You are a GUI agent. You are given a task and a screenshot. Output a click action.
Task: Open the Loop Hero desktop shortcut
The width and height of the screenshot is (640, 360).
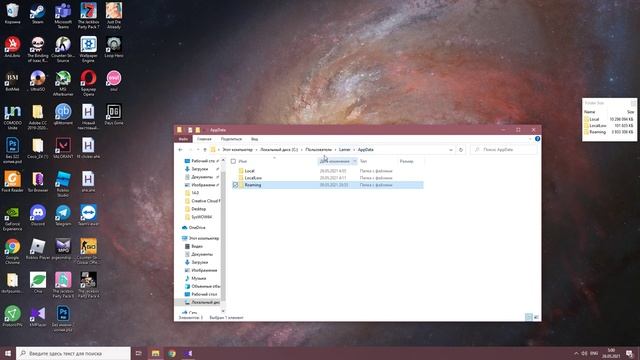pyautogui.click(x=113, y=47)
